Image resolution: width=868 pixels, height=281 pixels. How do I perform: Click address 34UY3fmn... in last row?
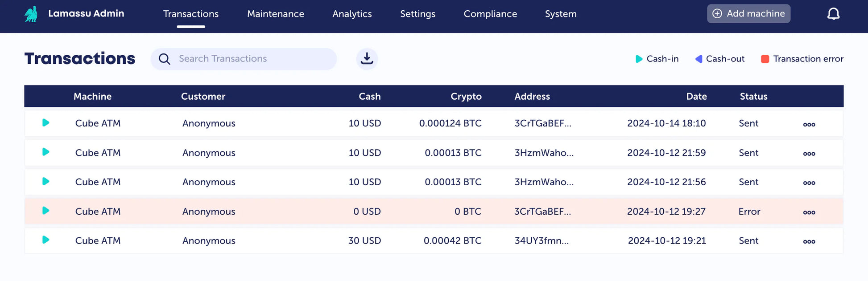click(x=541, y=241)
